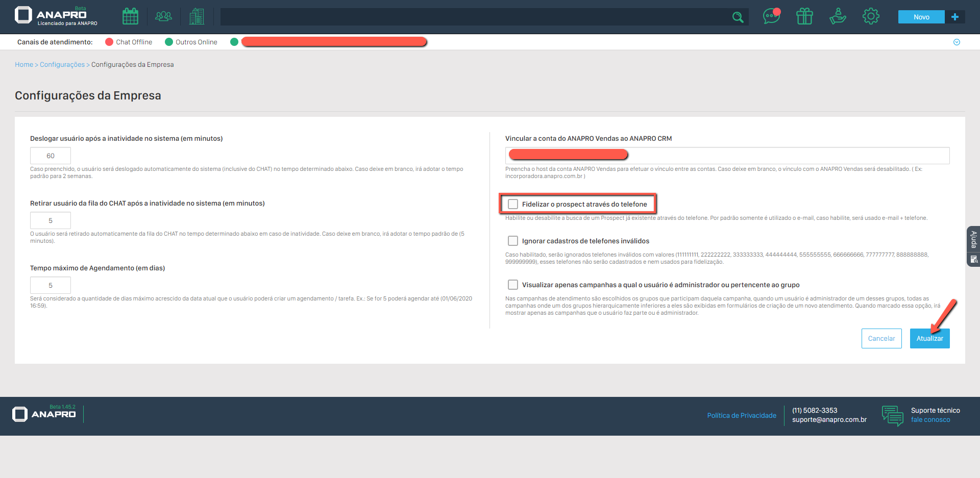Image resolution: width=980 pixels, height=478 pixels.
Task: Open the calendar icon in top bar
Action: point(130,17)
